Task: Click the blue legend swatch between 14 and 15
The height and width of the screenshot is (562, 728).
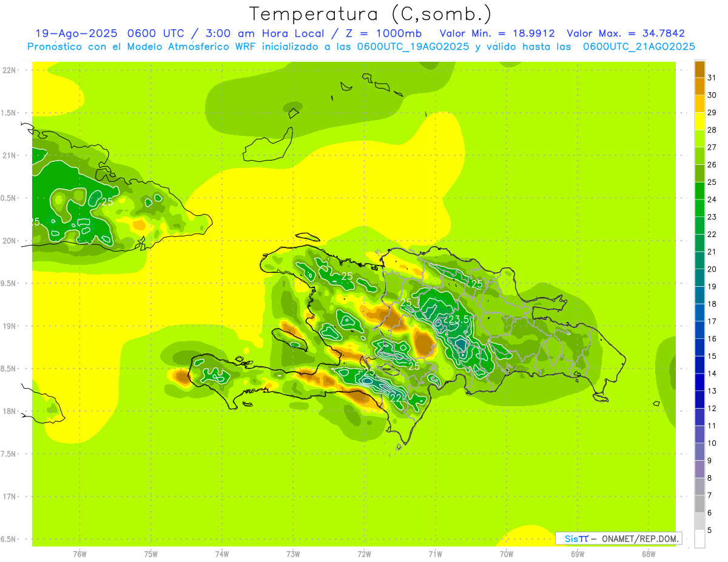Action: point(699,364)
